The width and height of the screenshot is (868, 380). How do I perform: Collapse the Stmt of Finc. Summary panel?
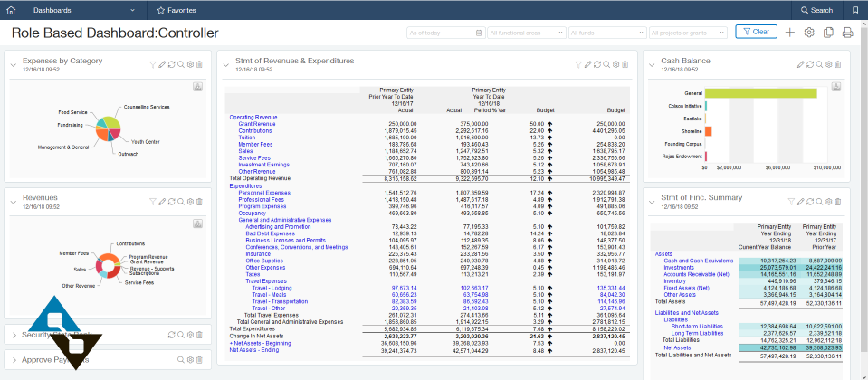click(x=652, y=203)
